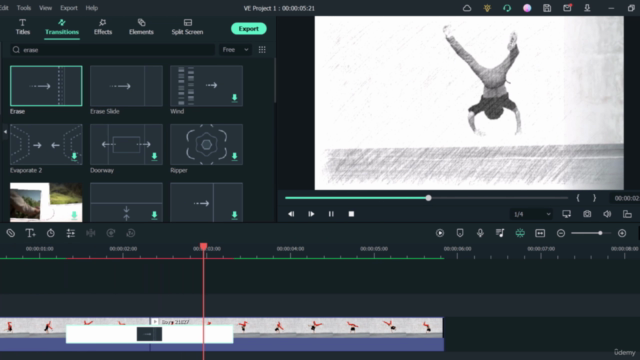Open the Elements tab
The height and width of the screenshot is (360, 640).
pos(141,27)
